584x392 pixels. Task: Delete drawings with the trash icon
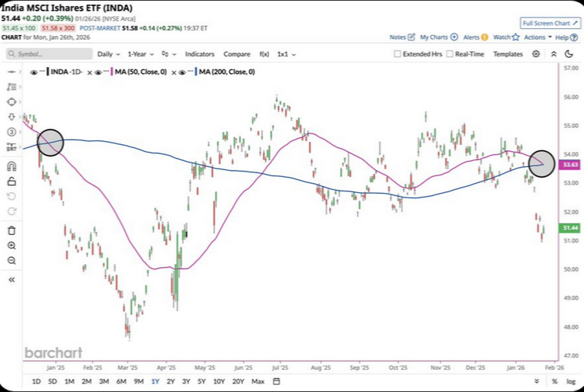click(11, 230)
